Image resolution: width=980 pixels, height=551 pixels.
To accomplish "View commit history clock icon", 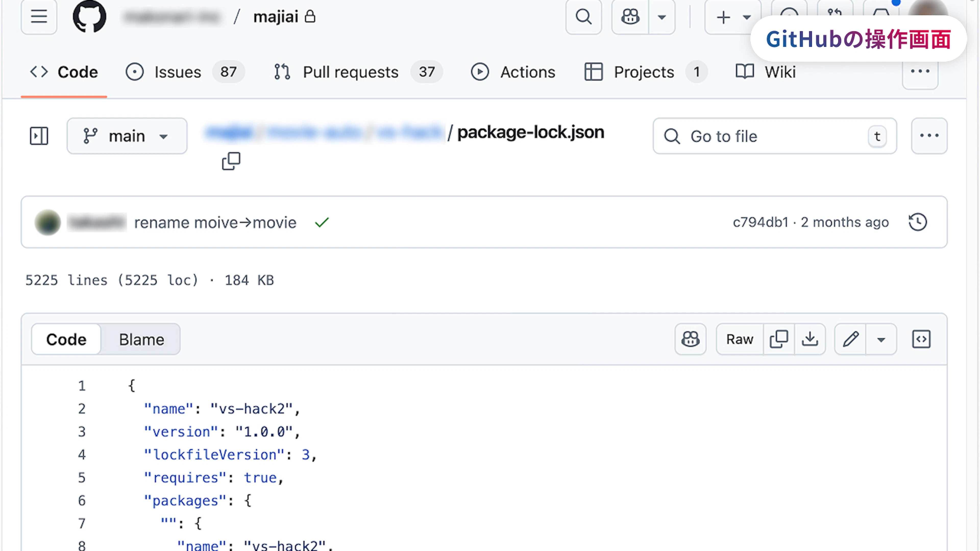I will (918, 222).
